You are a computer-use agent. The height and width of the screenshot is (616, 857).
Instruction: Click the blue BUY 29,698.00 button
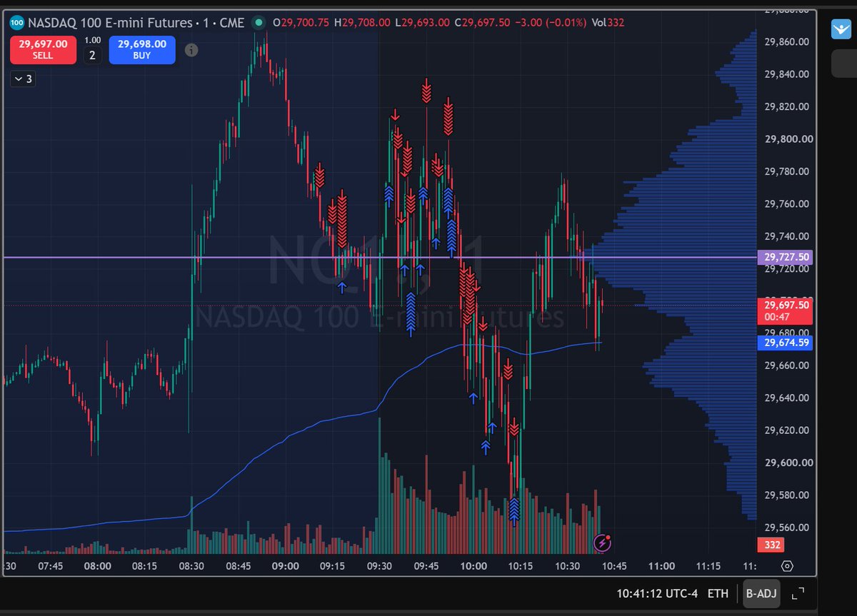point(142,49)
